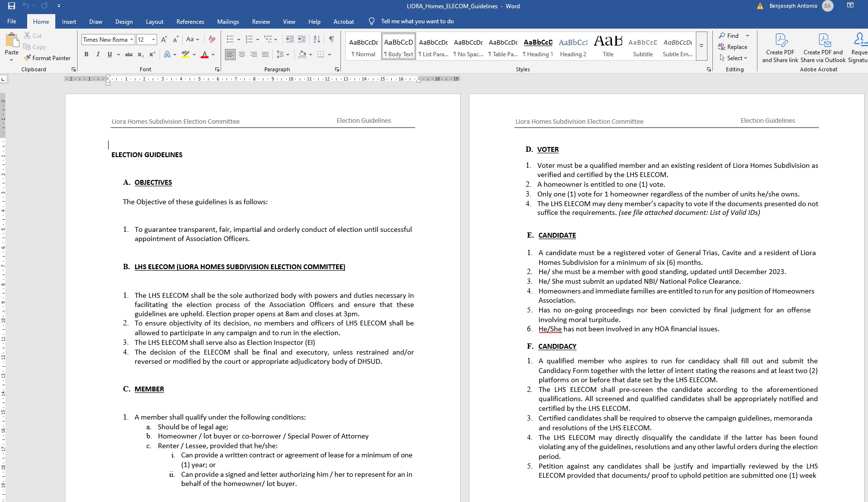Switch to the Insert tab
Screen dimensions: 868x502
pos(69,21)
